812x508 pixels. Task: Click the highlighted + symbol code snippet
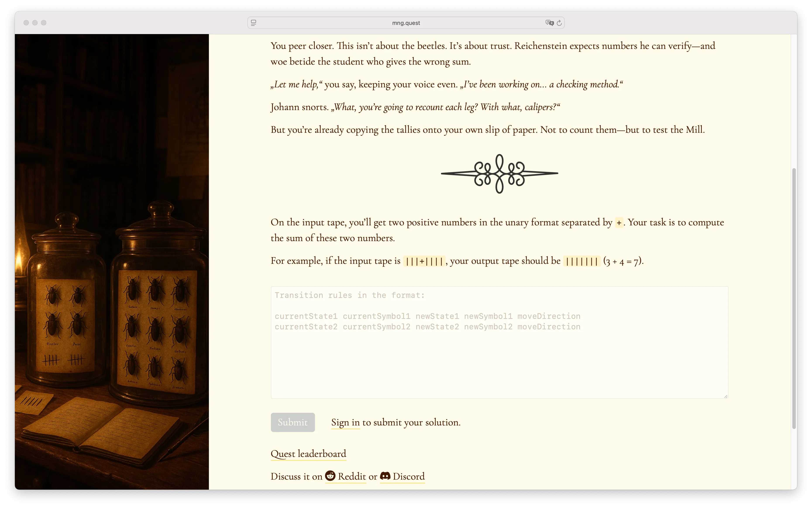click(619, 223)
